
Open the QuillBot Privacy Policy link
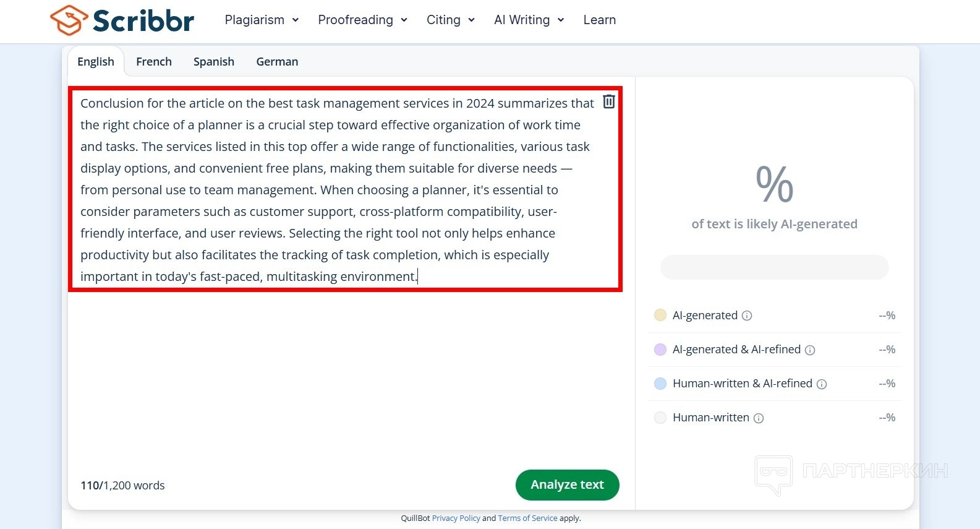pos(456,518)
